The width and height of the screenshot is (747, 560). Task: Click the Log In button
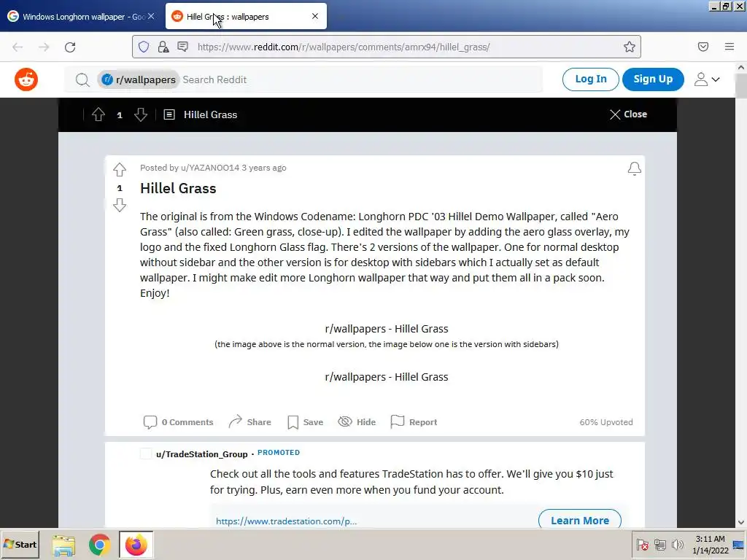point(591,79)
